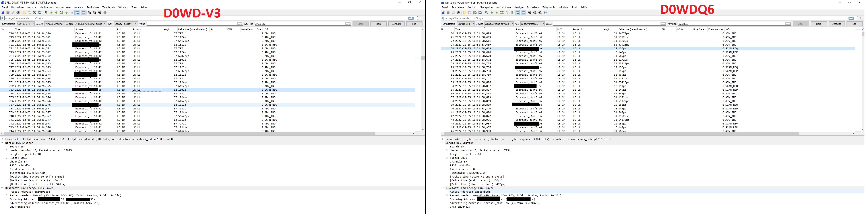This screenshot has height=214, width=868.
Task: Zoom in packet text in D0WD-V3 window
Action: click(90, 12)
